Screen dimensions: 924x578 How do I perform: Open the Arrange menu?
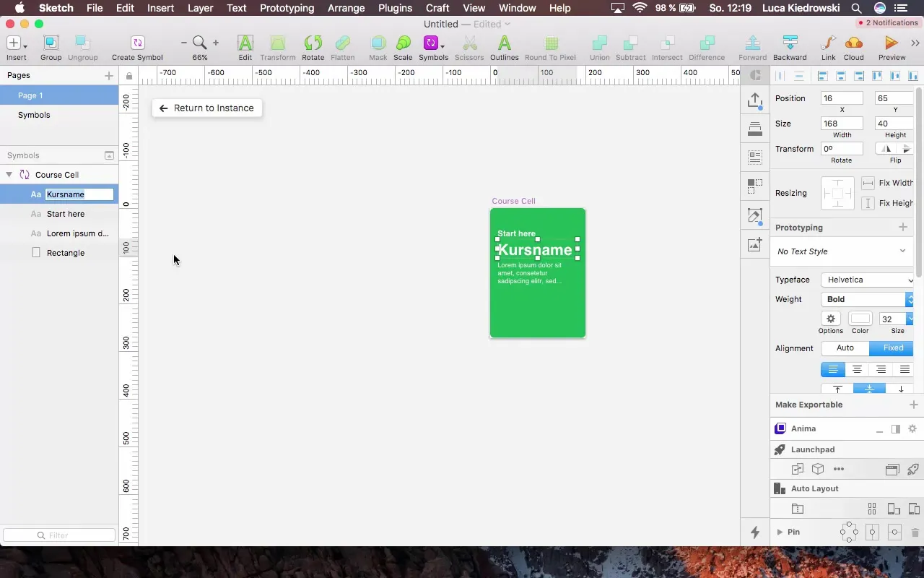[346, 8]
